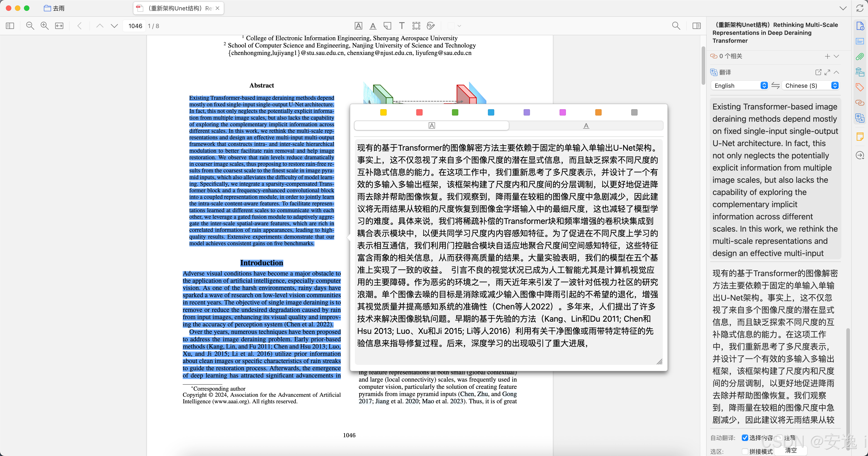Click the PDF view vertical scrollbar
The width and height of the screenshot is (868, 456).
tap(703, 66)
